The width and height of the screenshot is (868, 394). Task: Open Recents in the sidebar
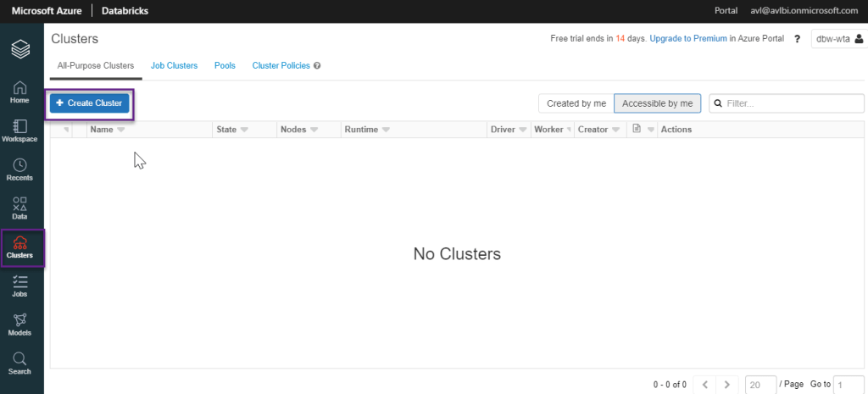pos(19,169)
